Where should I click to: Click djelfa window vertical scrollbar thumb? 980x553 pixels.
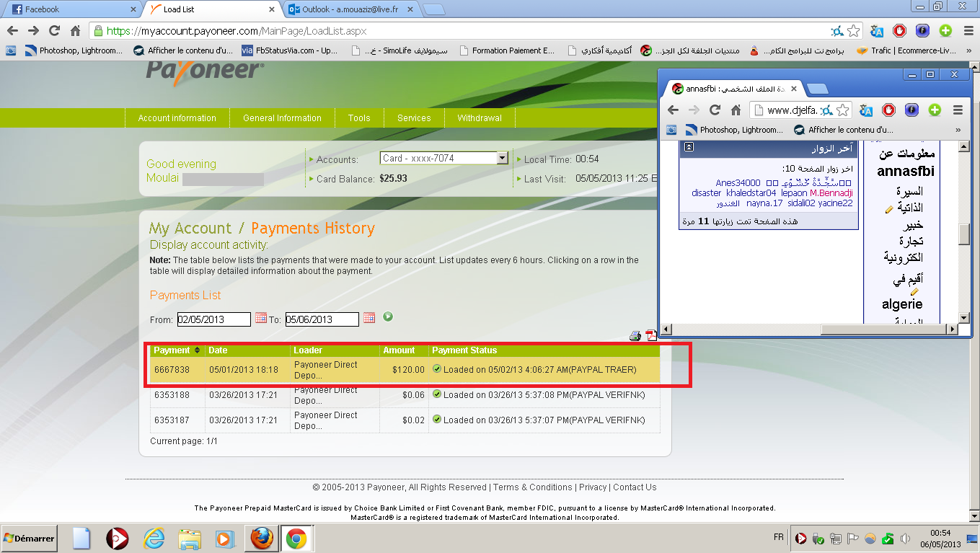[963, 235]
